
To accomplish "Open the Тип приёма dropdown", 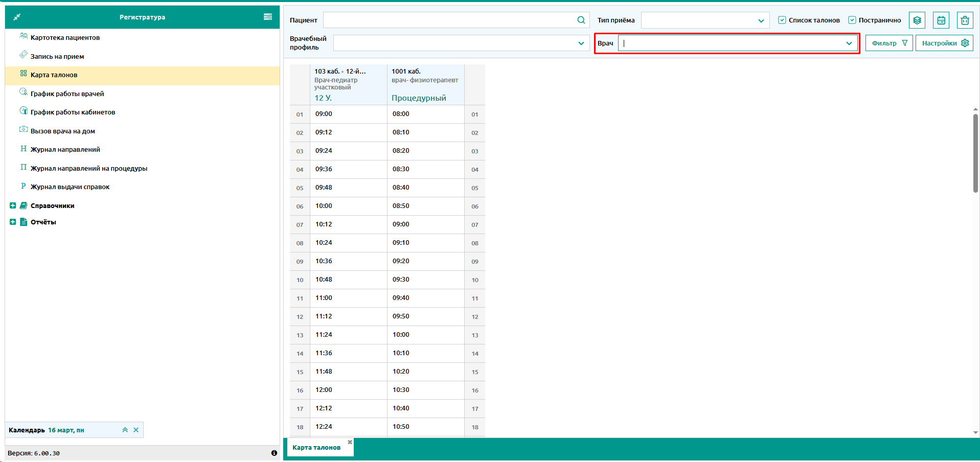I will click(x=761, y=21).
